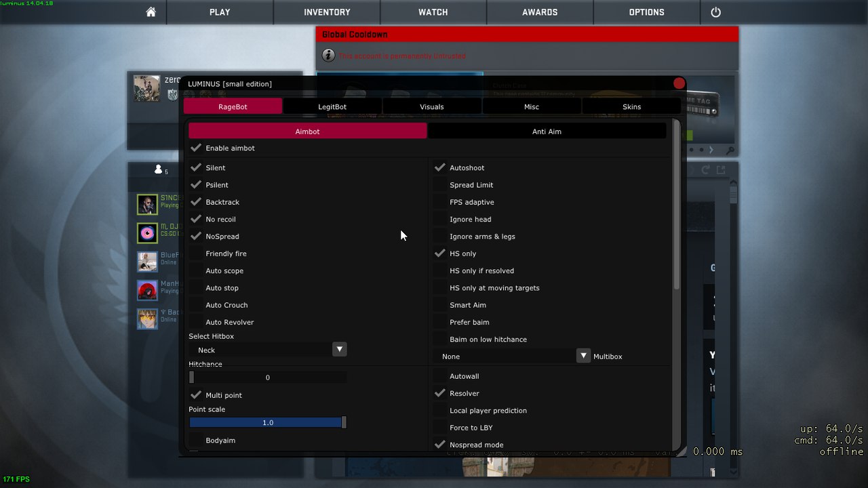Go to the home screen icon

coord(151,12)
